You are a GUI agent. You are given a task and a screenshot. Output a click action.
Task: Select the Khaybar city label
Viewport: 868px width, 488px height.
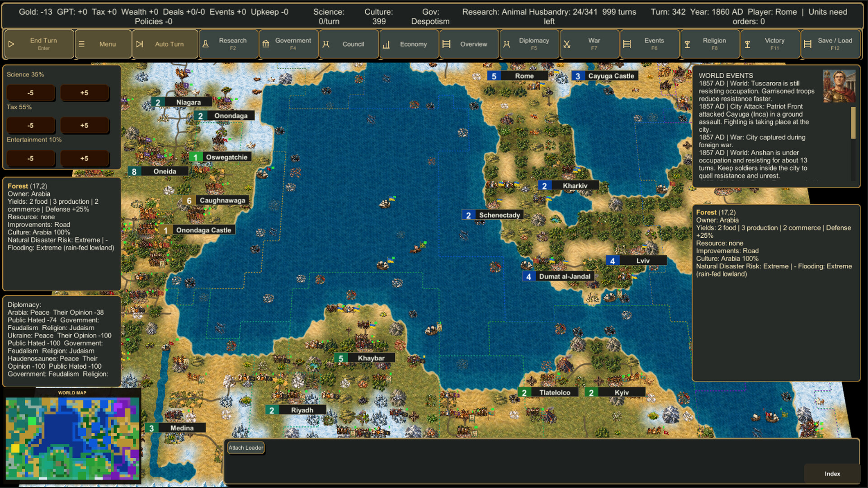[x=364, y=358]
